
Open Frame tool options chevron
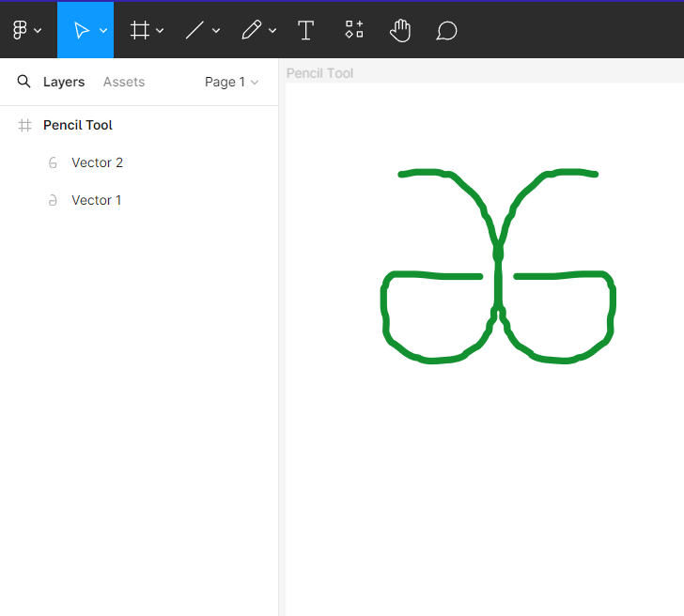click(x=160, y=30)
